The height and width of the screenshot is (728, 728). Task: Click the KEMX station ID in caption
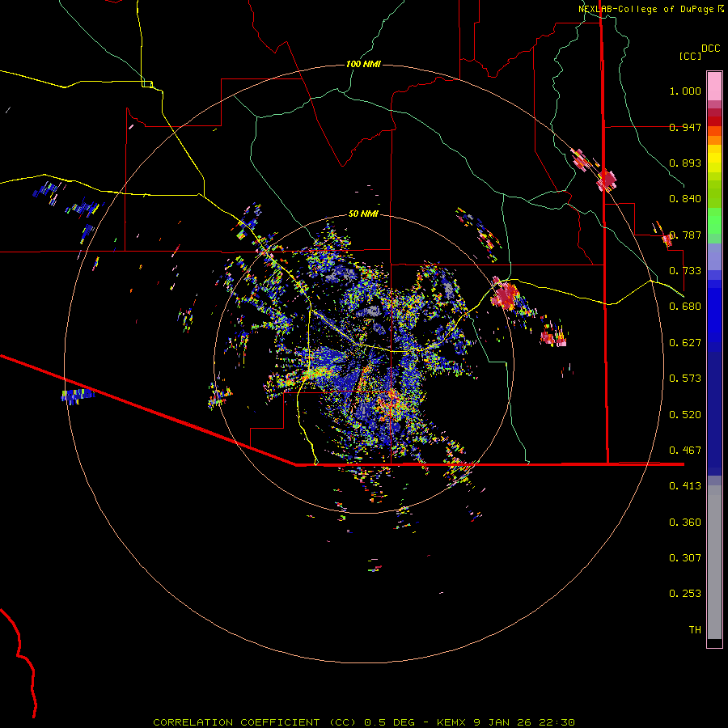[x=452, y=722]
